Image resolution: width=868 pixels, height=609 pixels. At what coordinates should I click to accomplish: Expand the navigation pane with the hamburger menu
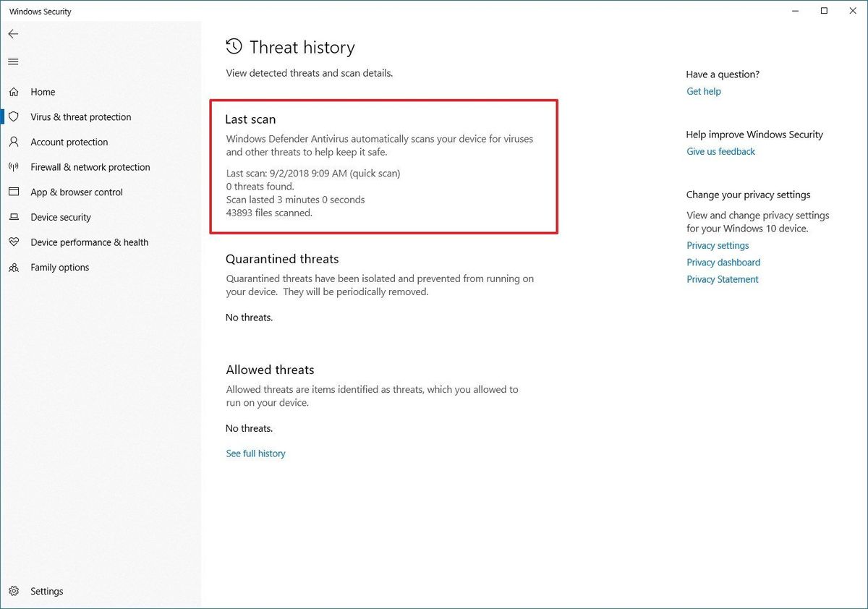[x=12, y=61]
